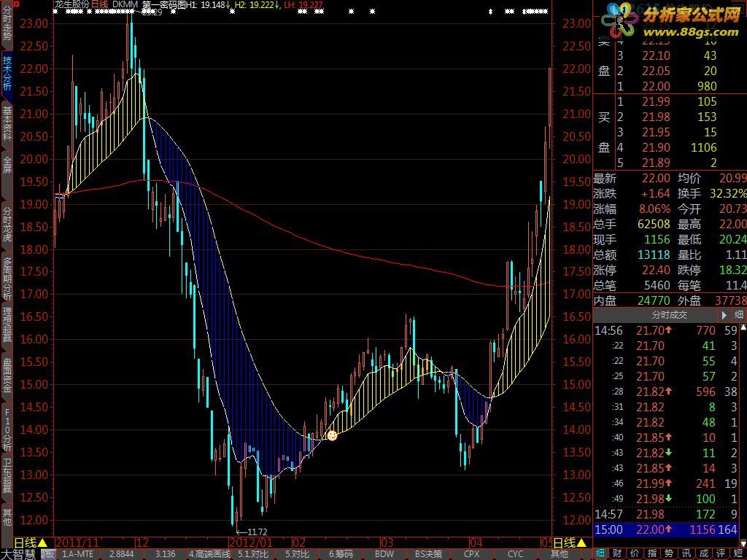Screen dimensions: 747x560
Task: Click the scroll-up arrow of trade list
Action: pyautogui.click(x=742, y=326)
